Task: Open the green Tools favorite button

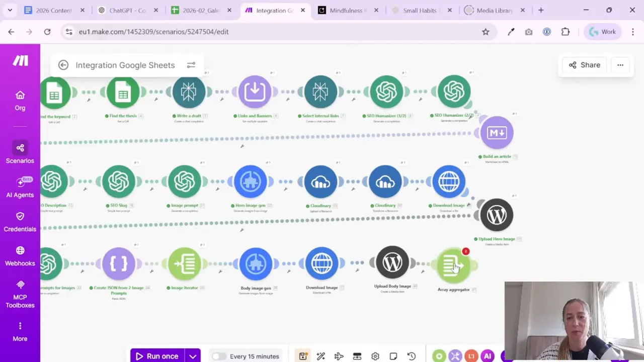Action: point(439,356)
